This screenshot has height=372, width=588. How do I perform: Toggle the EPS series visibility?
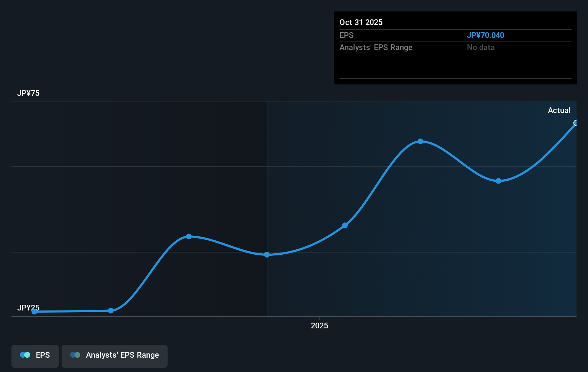[35, 356]
